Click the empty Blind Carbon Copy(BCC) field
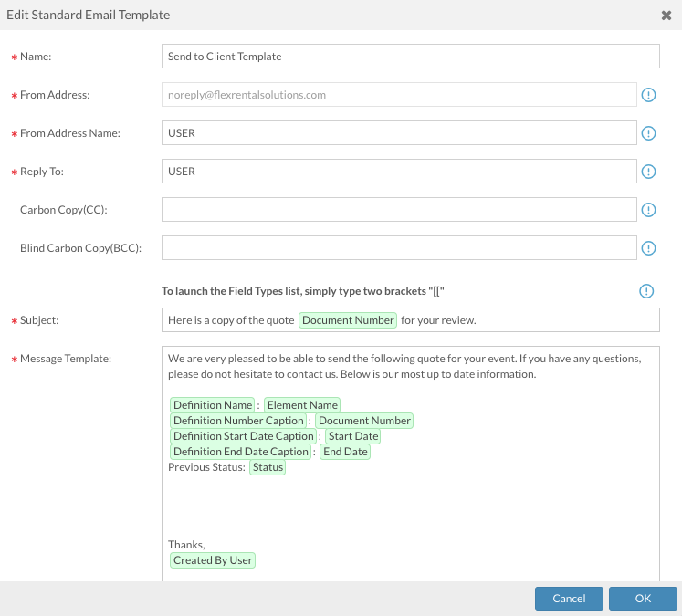 click(x=399, y=248)
